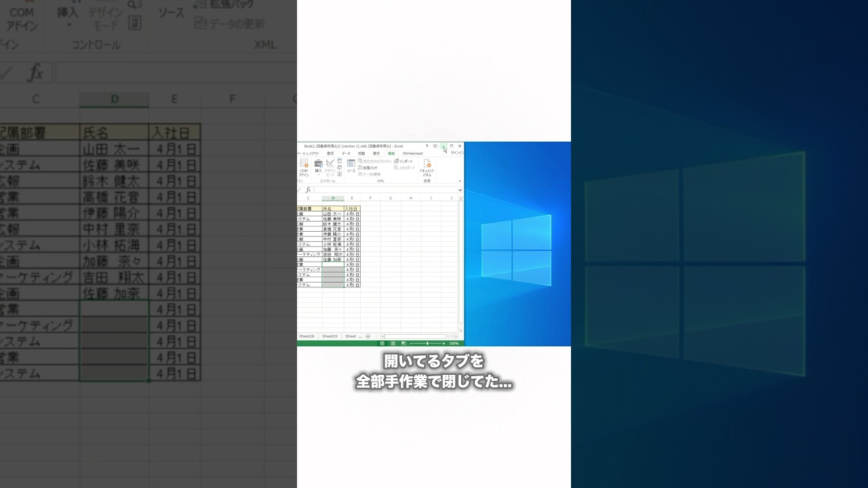The width and height of the screenshot is (868, 488).
Task: Click the properties icon in the コントロール group
Action: 339,161
